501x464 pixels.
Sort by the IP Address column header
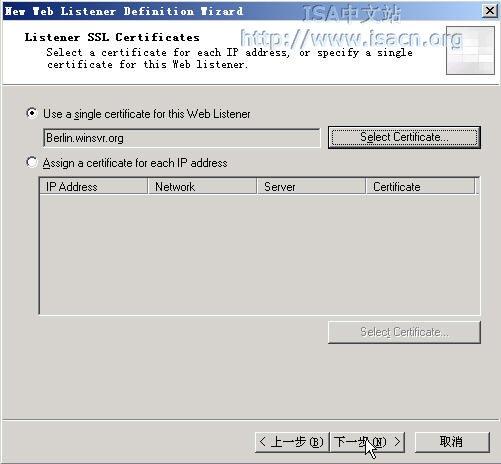point(94,186)
